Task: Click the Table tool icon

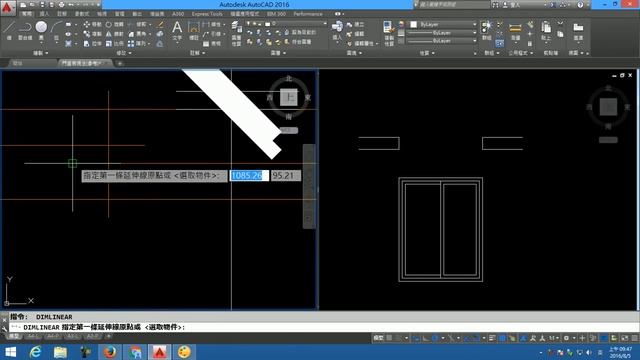Action: point(206,43)
